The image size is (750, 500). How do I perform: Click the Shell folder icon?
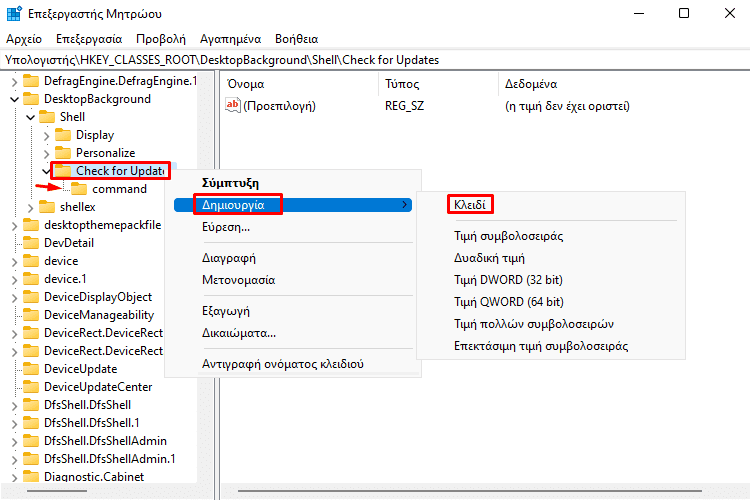(47, 117)
